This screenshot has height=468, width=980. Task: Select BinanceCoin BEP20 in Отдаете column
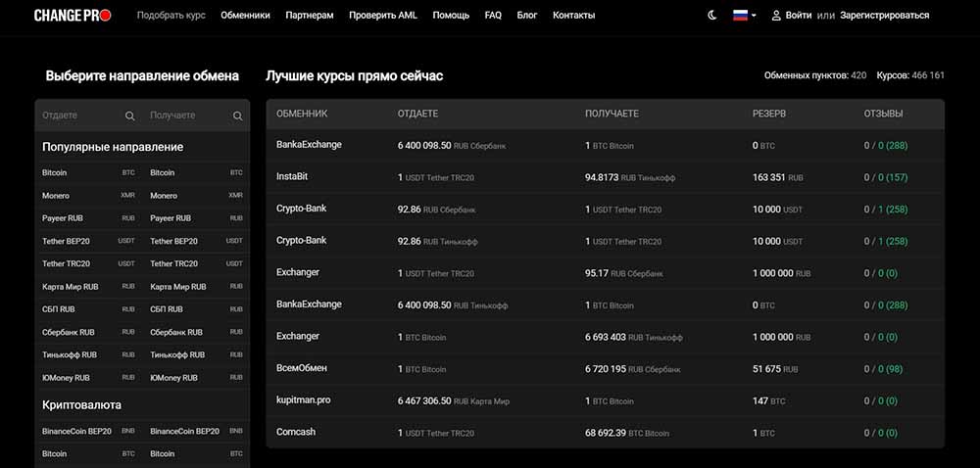tap(89, 431)
